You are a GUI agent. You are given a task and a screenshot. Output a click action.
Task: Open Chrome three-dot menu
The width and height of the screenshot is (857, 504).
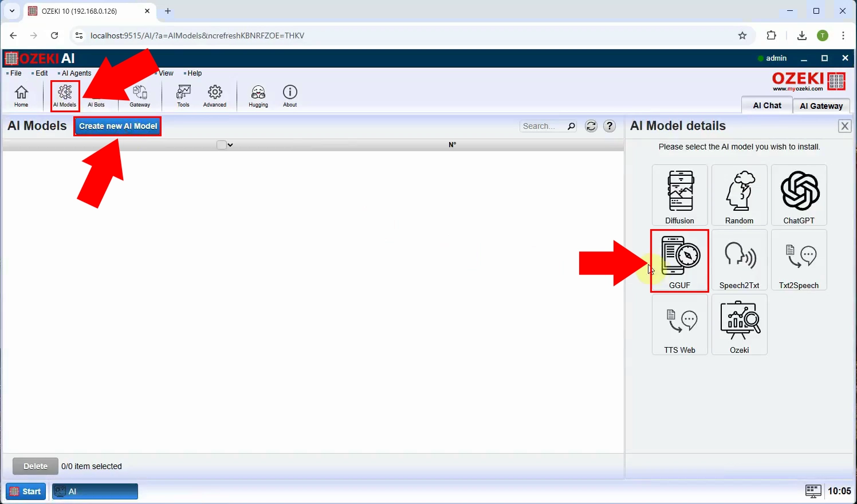(843, 36)
